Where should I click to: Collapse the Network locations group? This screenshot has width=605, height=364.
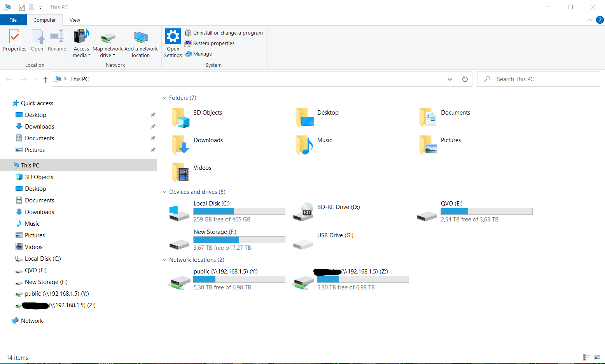pos(164,260)
